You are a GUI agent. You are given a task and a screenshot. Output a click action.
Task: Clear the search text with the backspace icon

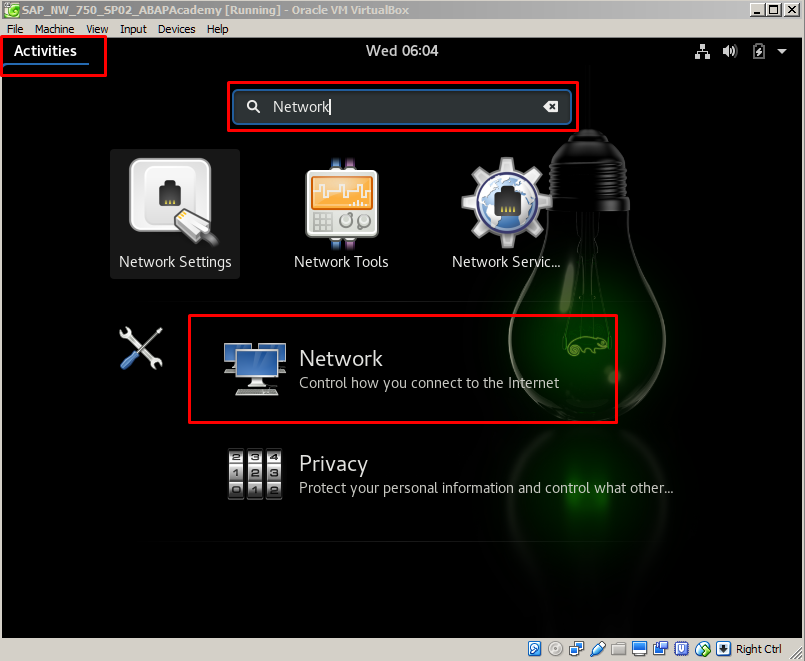550,106
